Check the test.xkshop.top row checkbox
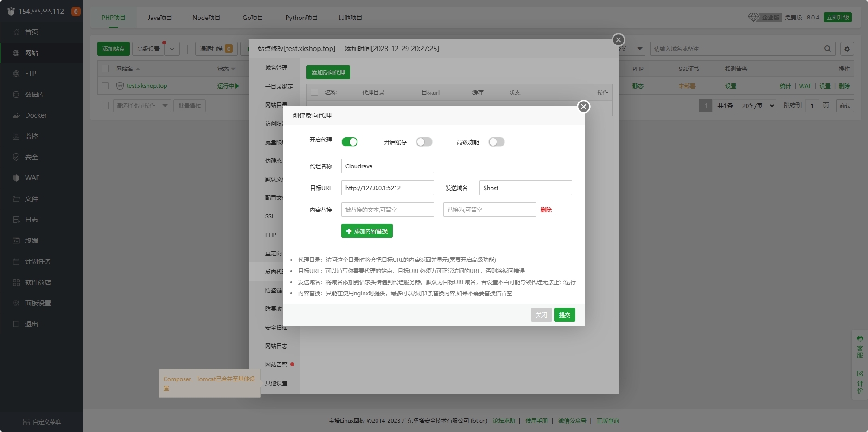Image resolution: width=868 pixels, height=432 pixels. [105, 86]
